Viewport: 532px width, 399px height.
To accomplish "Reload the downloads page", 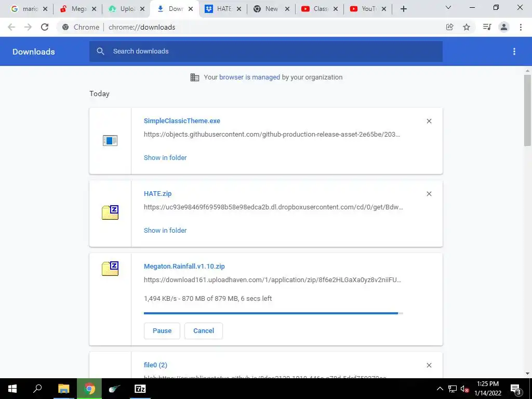I will (45, 27).
